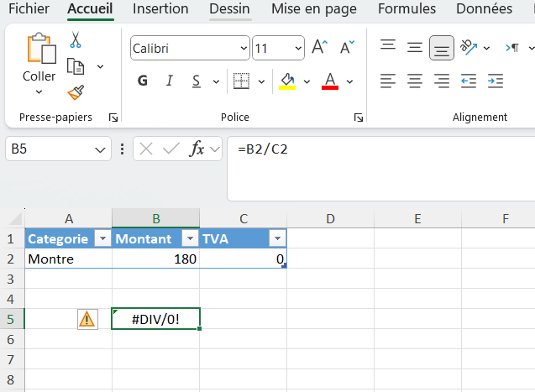The image size is (535, 392).
Task: Click the borders icon
Action: [241, 81]
